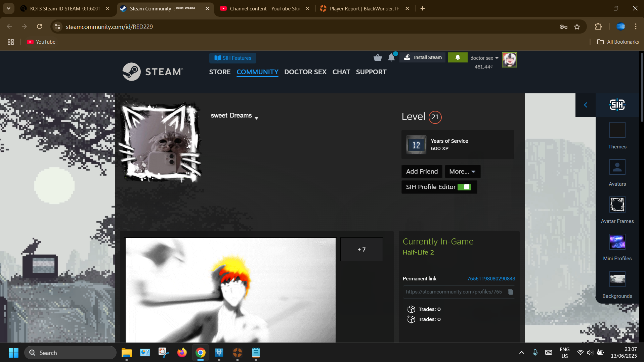Expand the sweet Dreams name history dropdown
This screenshot has width=644, height=362.
coord(257,118)
